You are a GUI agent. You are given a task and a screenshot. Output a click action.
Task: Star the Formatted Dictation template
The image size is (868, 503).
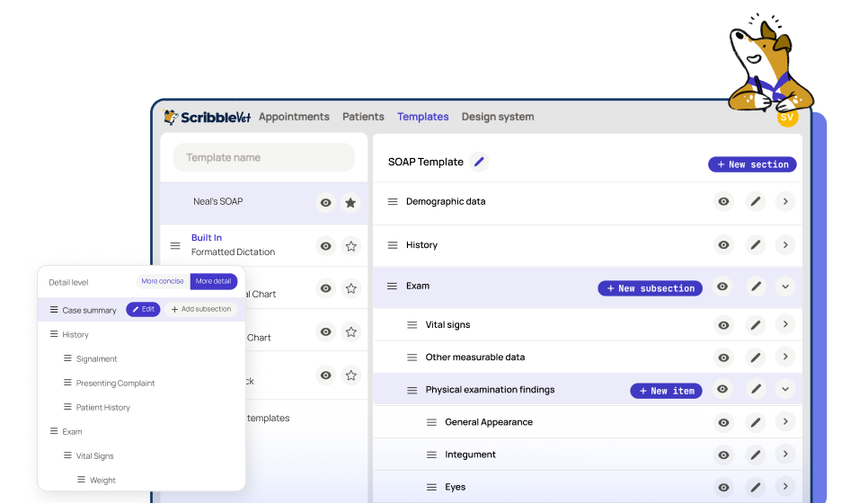tap(351, 246)
